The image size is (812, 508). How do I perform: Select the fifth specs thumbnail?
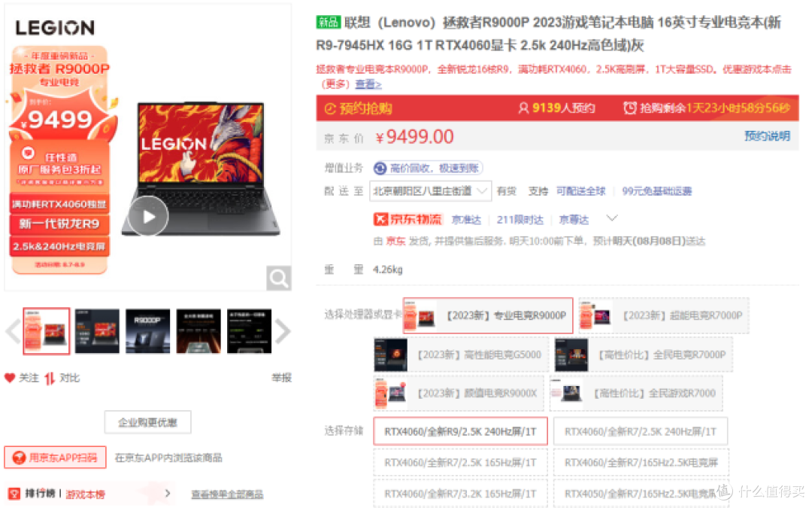pyautogui.click(x=249, y=331)
